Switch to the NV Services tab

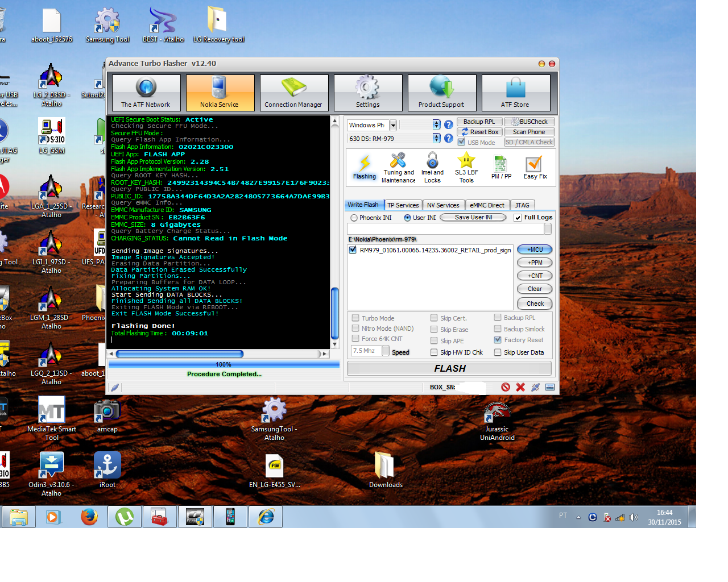[x=443, y=205]
